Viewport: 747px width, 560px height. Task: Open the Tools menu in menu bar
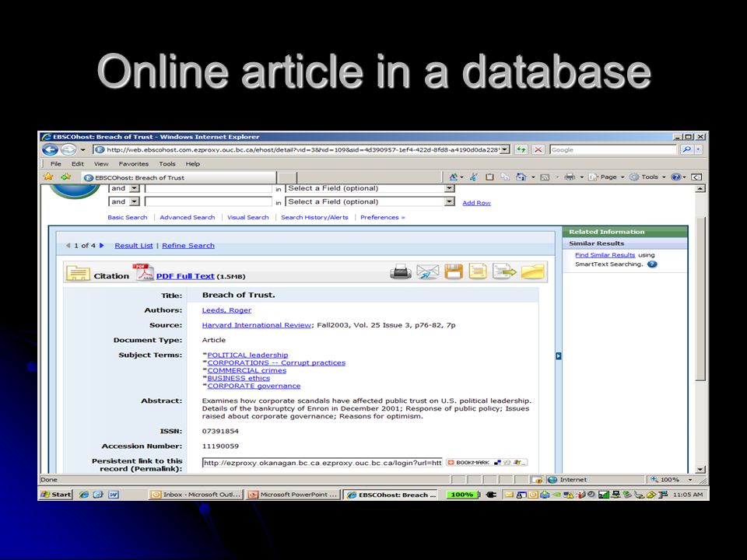coord(167,164)
